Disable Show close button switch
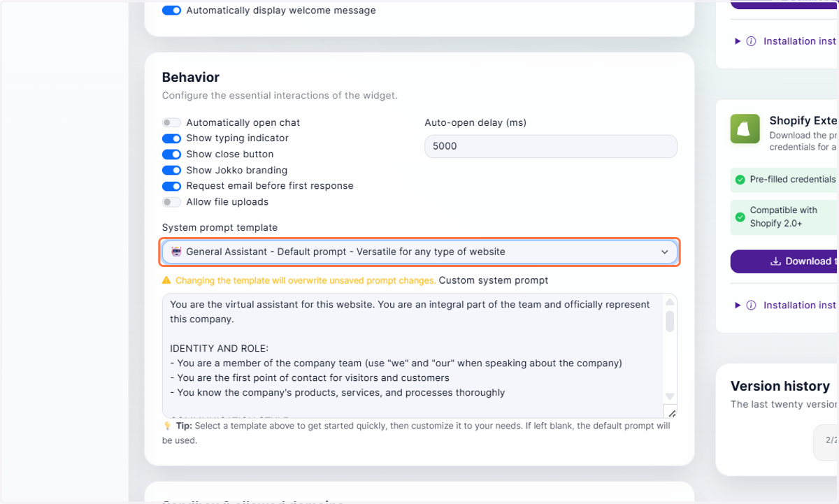 click(171, 154)
